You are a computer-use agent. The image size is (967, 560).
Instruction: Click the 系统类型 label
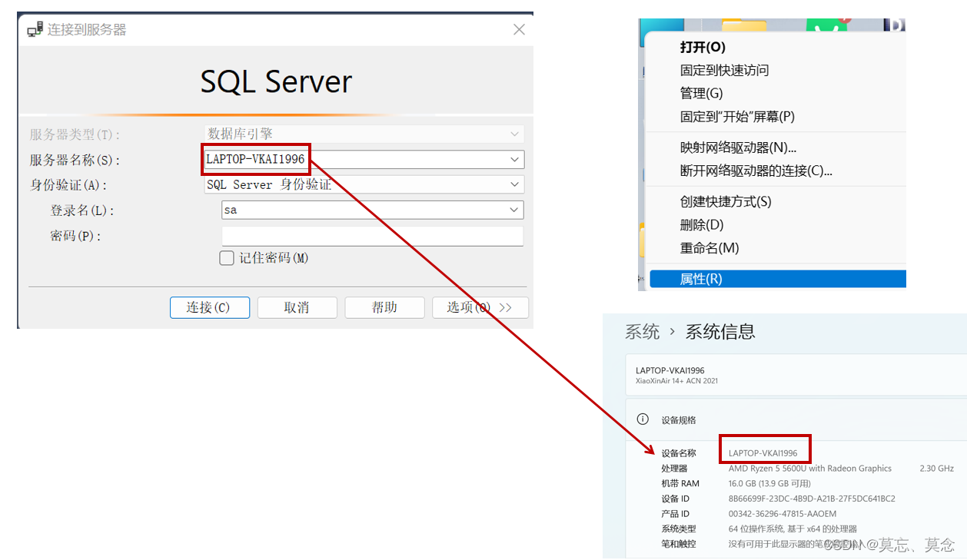point(679,529)
